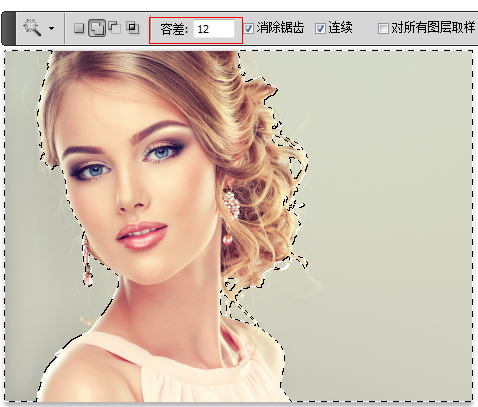
Task: Focus the 容差 tolerance value field
Action: click(214, 29)
